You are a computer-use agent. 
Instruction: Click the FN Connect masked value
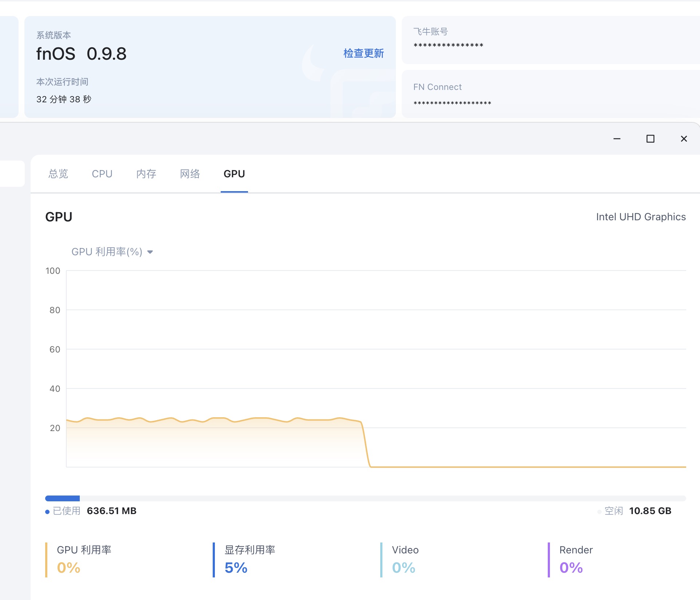point(452,104)
